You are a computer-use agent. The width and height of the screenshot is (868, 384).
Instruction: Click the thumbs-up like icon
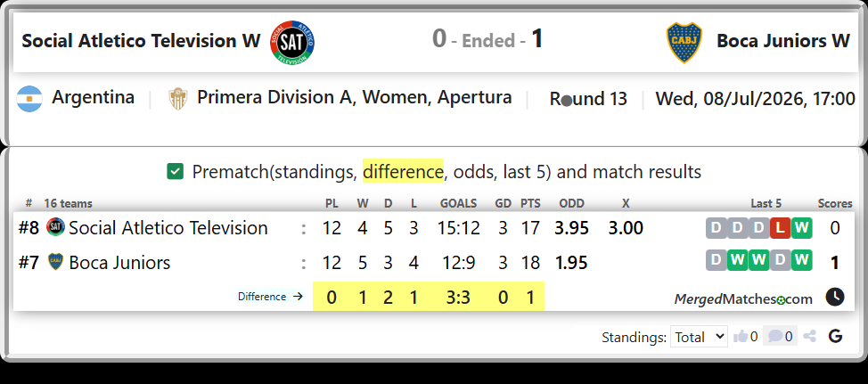coord(741,336)
